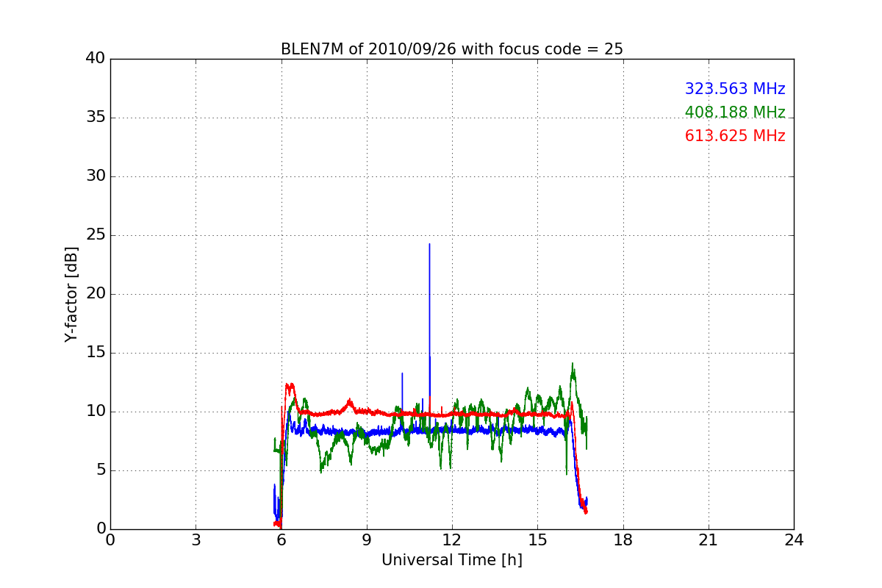Click x-axis tick label 12
882x588 pixels.
(x=452, y=540)
